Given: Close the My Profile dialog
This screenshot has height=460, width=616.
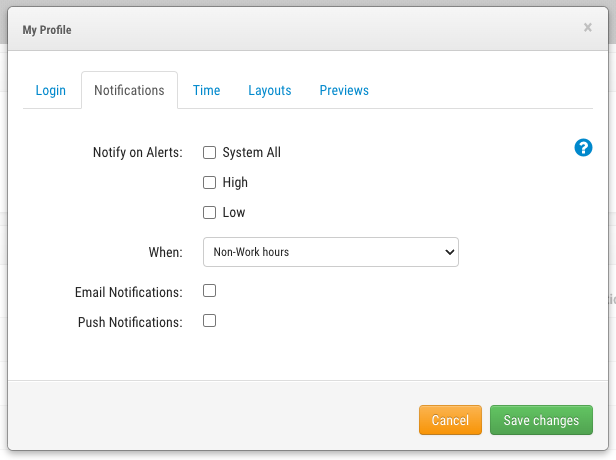Looking at the screenshot, I should (x=588, y=28).
